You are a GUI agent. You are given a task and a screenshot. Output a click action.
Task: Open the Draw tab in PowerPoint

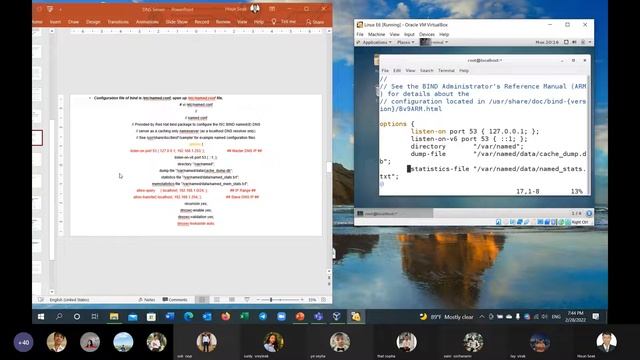[x=73, y=22]
